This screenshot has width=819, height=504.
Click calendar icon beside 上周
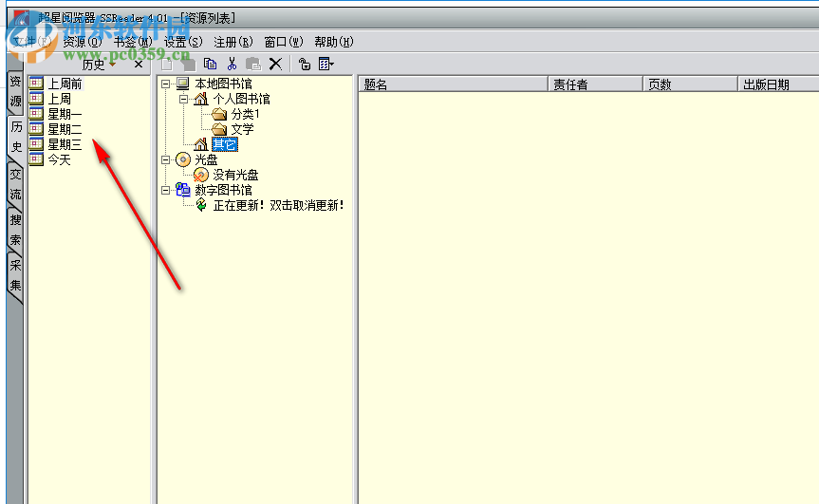click(36, 98)
